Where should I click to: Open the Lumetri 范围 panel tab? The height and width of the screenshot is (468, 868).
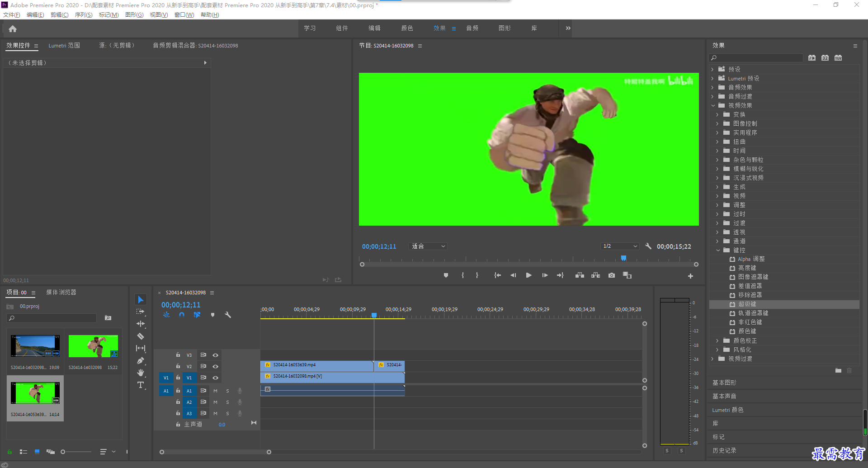click(x=64, y=46)
